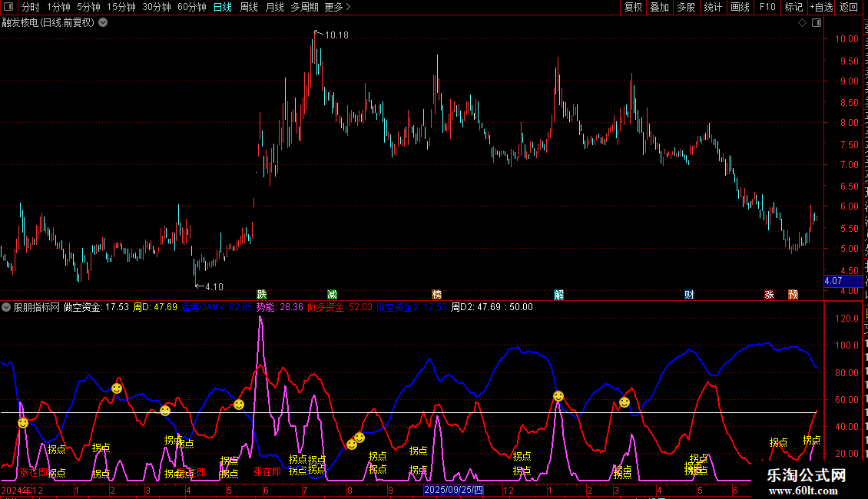Screen dimensions: 868x499
Task: Switch to the 30分钟 period
Action: 157,7
